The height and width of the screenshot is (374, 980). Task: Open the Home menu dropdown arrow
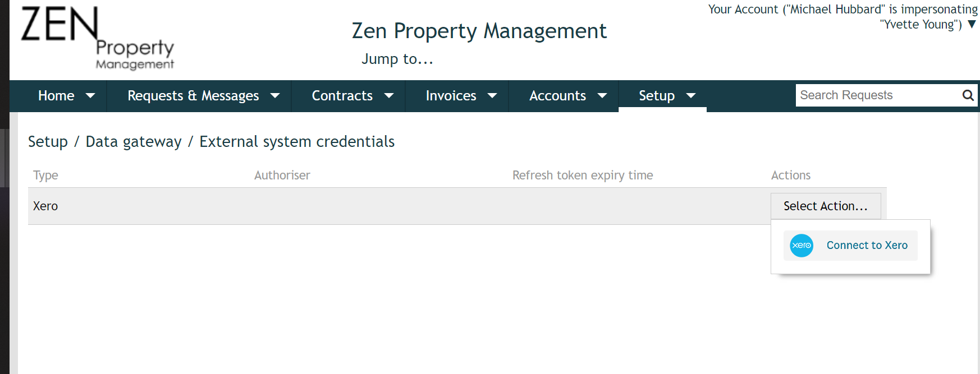tap(91, 95)
